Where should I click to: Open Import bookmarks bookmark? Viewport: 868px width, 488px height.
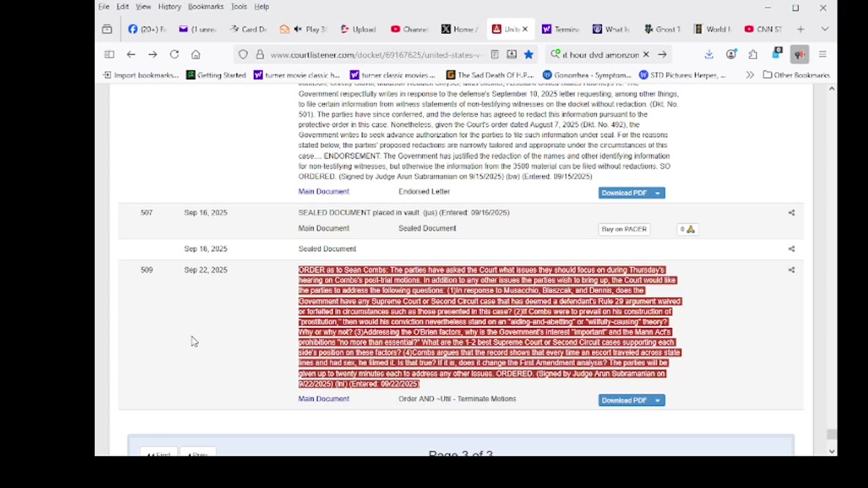(x=141, y=75)
